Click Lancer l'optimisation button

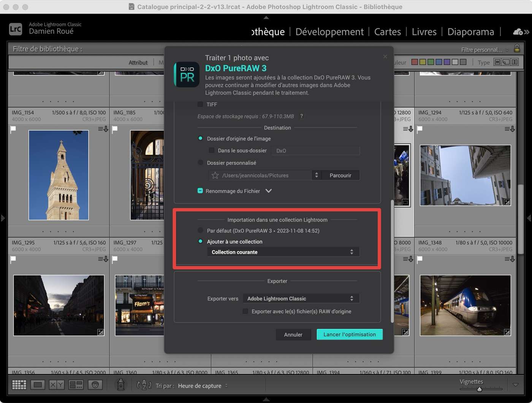(350, 334)
